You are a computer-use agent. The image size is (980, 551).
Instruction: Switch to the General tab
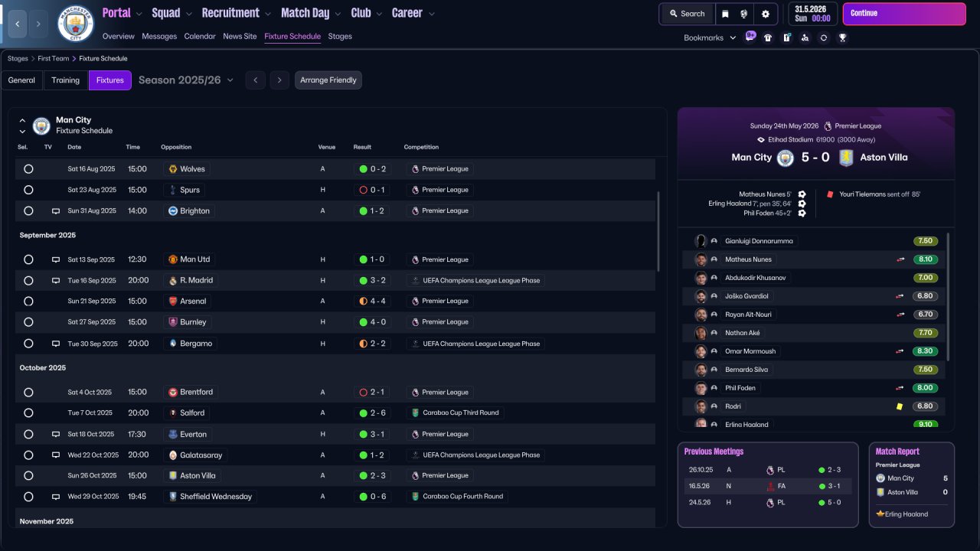click(21, 80)
